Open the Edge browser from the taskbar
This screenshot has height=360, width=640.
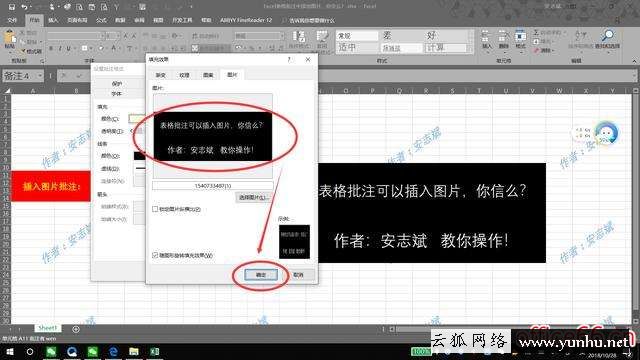point(113,351)
